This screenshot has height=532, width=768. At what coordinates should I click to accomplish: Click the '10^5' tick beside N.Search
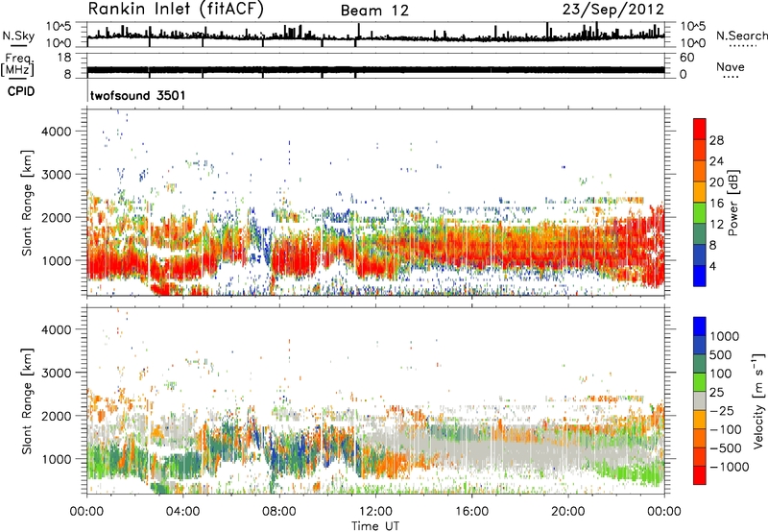(x=692, y=26)
